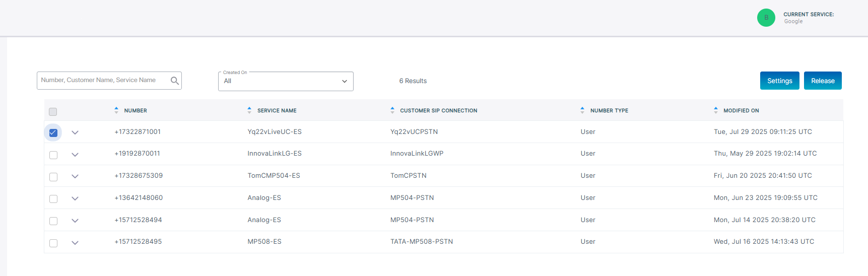Click the green B avatar icon
Viewport: 868px width, 276px height.
pyautogui.click(x=766, y=18)
